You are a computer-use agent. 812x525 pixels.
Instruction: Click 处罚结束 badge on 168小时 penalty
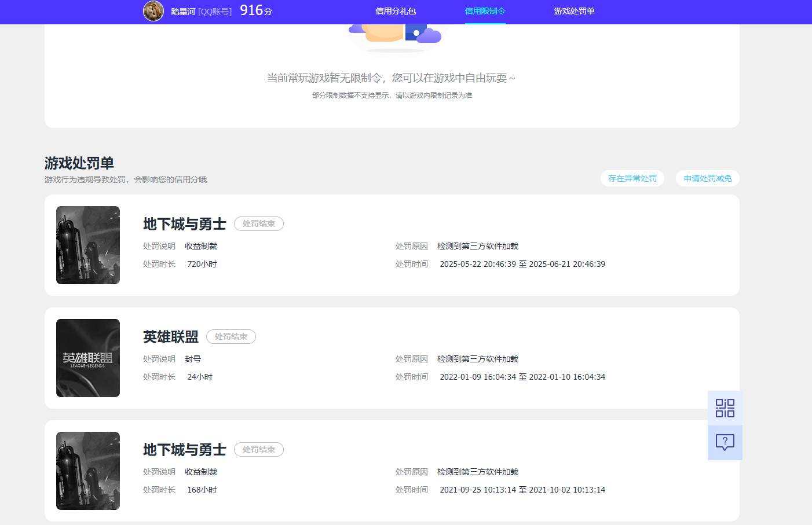[x=259, y=449]
